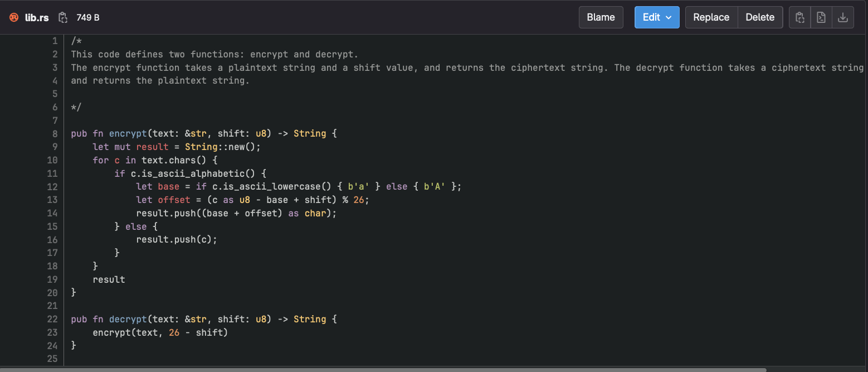Select line number 19 returning result
Viewport: 868px width, 372px height.
52,279
